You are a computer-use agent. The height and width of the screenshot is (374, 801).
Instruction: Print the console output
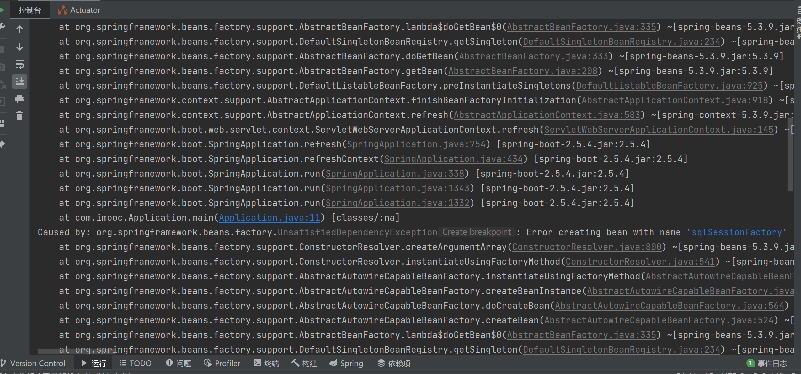[19, 99]
